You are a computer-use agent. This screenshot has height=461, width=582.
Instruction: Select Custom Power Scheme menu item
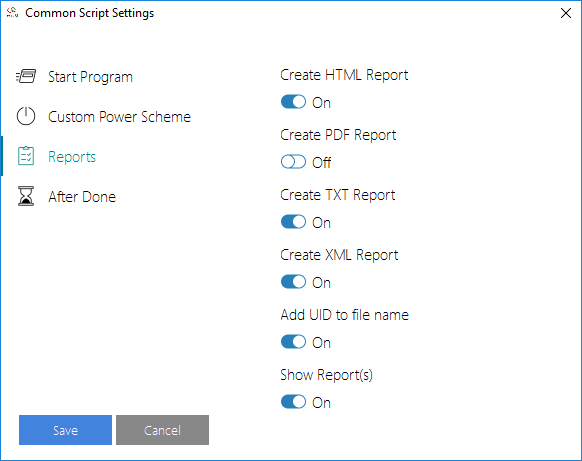119,117
